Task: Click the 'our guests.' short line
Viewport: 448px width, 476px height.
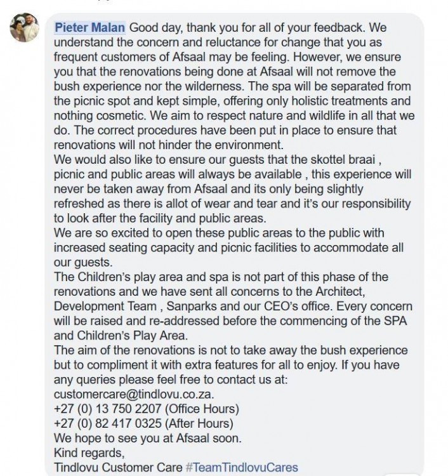Action: [x=83, y=262]
